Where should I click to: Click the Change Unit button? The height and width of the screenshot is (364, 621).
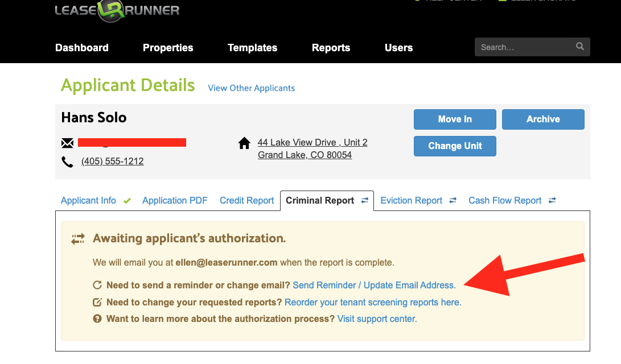[x=455, y=146]
